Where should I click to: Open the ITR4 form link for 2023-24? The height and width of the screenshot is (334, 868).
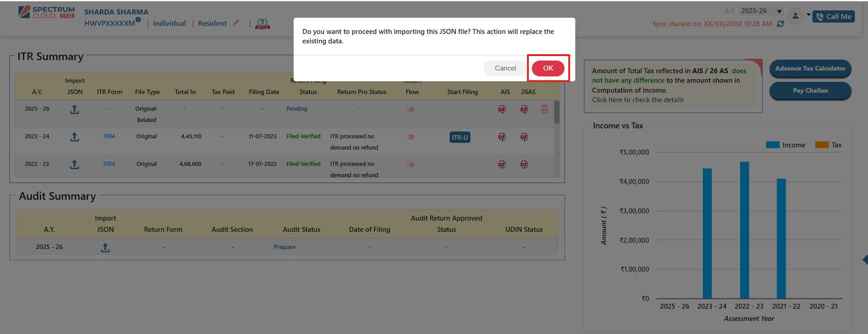tap(109, 136)
